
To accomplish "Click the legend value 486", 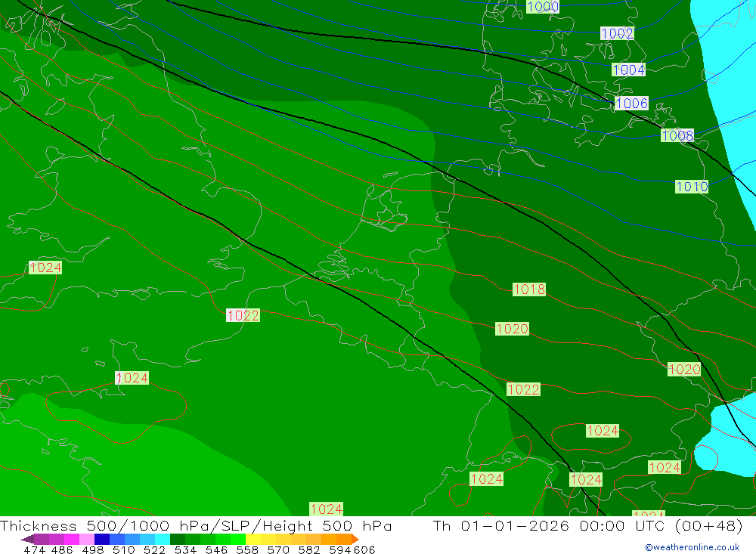I will [x=62, y=549].
